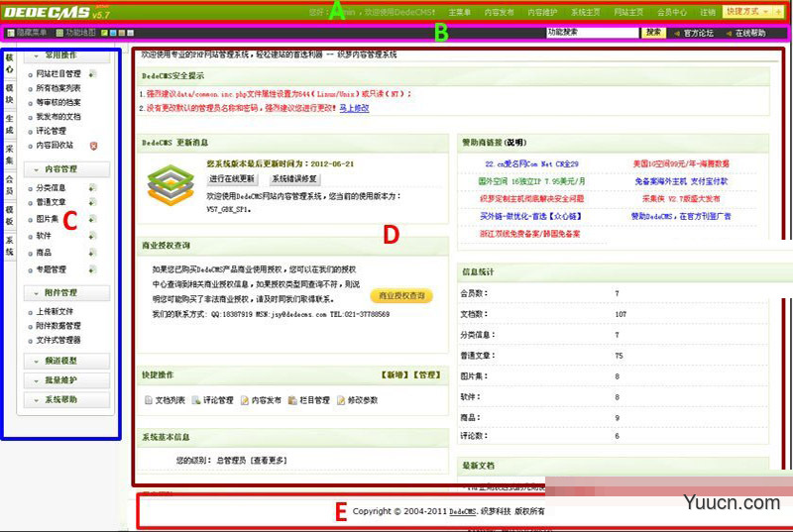
Task: Click the add icon beside 图片集
Action: [x=92, y=219]
